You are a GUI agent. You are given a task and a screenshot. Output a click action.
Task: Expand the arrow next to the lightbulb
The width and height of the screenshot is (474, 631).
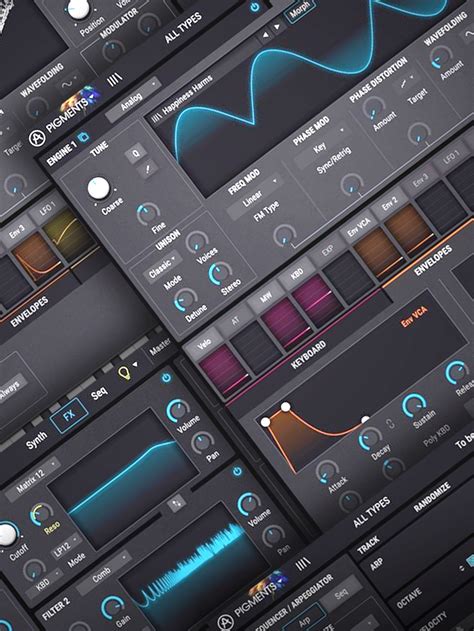tap(136, 365)
